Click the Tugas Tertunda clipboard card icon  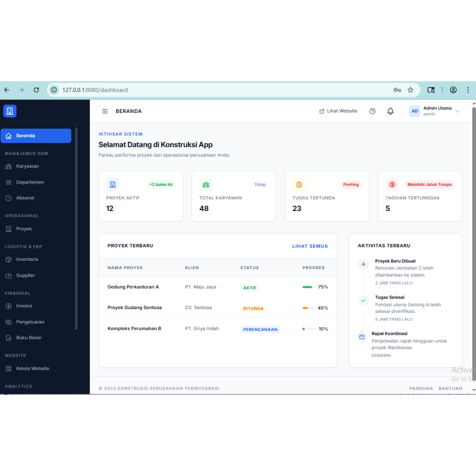click(x=299, y=185)
